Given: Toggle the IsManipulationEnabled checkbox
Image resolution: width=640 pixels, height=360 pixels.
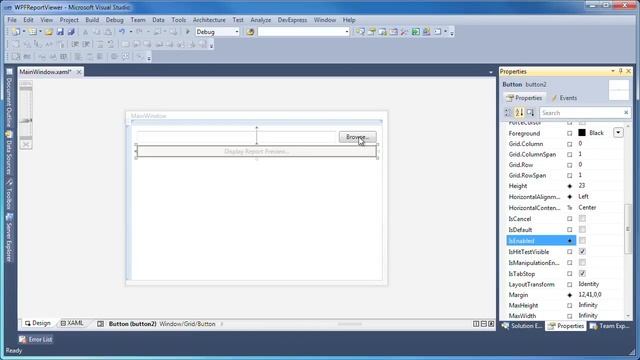Looking at the screenshot, I should point(582,262).
